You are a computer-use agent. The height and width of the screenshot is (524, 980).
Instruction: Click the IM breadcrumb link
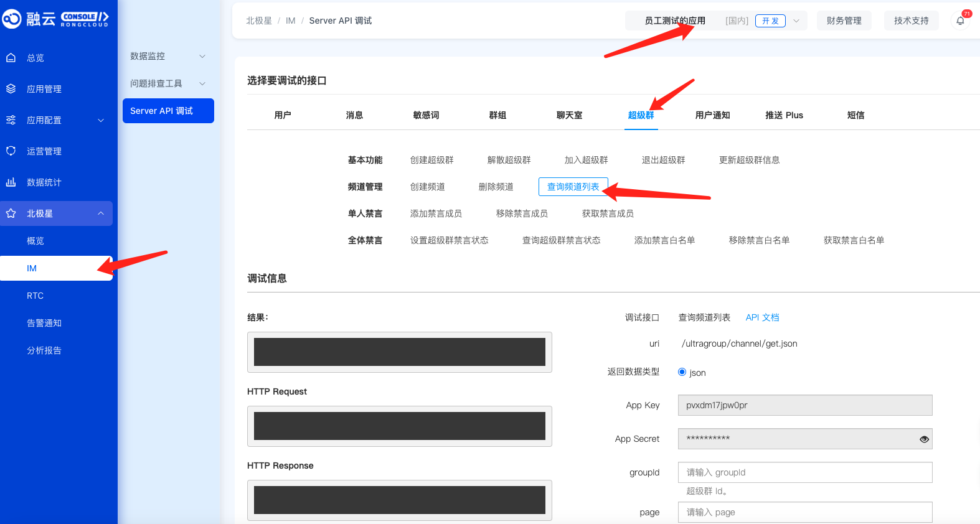tap(290, 21)
